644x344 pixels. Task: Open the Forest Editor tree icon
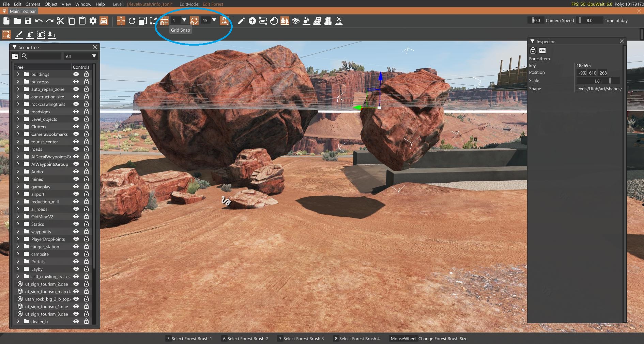pyautogui.click(x=285, y=21)
